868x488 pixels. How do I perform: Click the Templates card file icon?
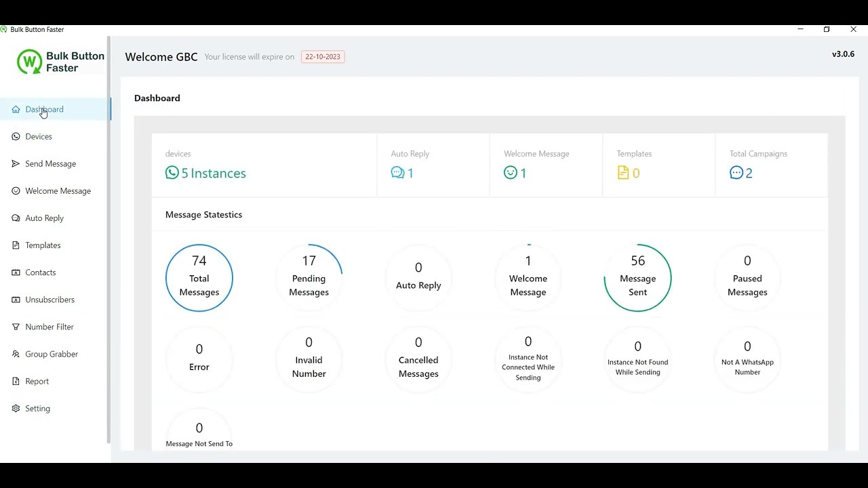[623, 173]
